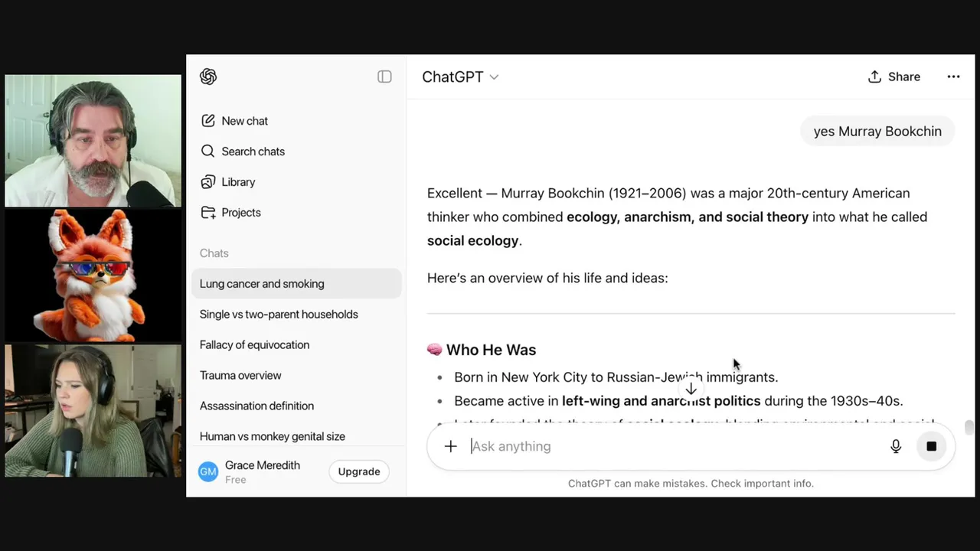This screenshot has height=551, width=980.
Task: Click 'Born in New York City' bullet line
Action: (616, 377)
